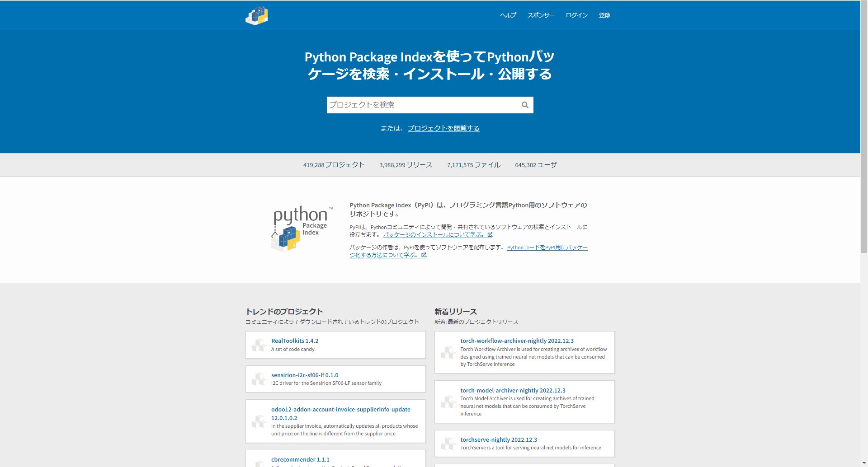Click the package icon beside cbrecommender 1.1.1

(x=259, y=462)
